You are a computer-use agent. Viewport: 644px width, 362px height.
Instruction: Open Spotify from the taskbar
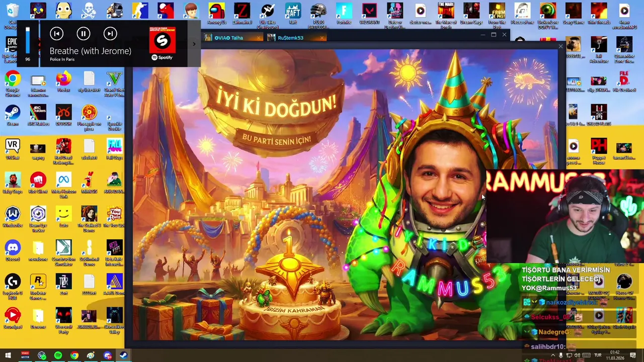[58, 356]
